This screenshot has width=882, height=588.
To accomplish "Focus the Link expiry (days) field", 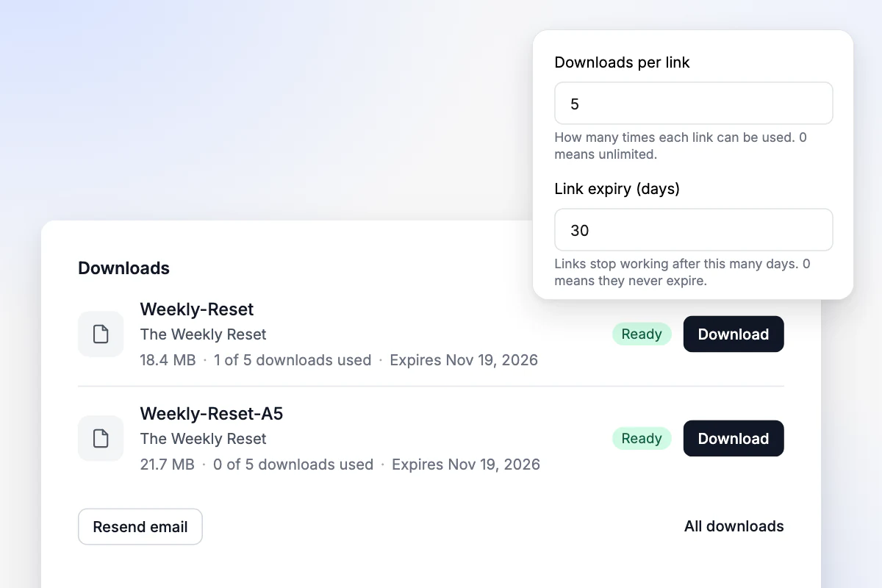I will tap(694, 230).
